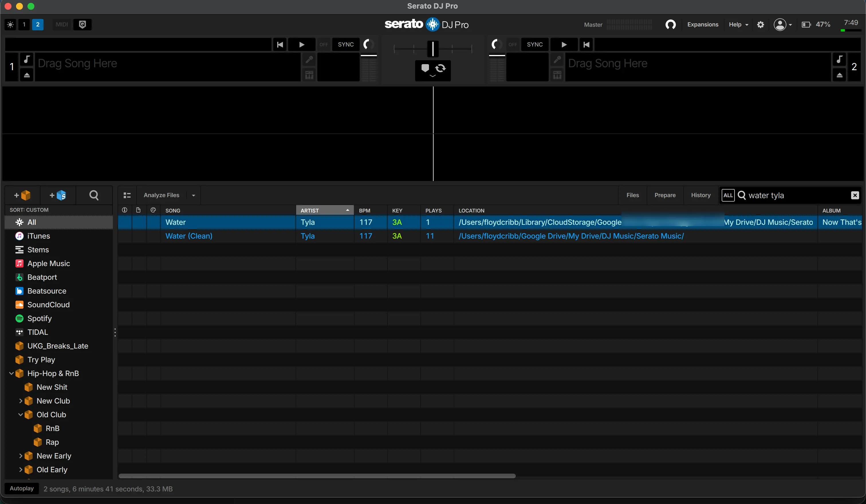
Task: Open the History tab
Action: 700,195
